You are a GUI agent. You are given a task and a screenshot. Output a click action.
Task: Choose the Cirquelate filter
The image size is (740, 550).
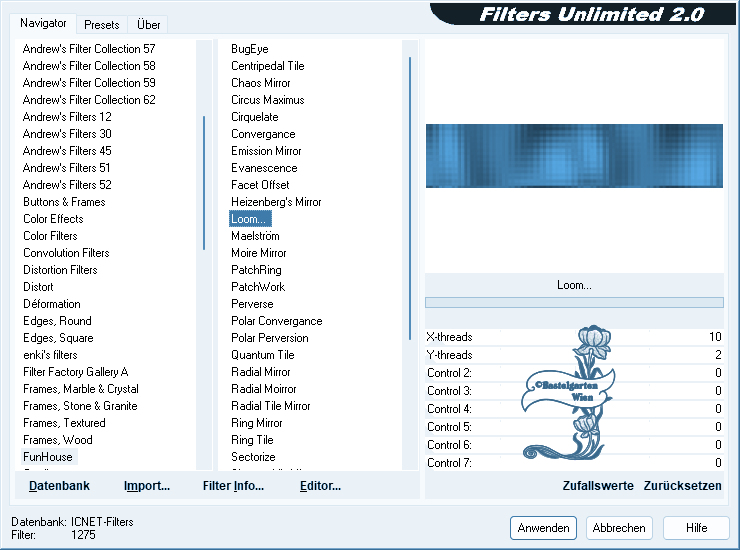pos(255,117)
